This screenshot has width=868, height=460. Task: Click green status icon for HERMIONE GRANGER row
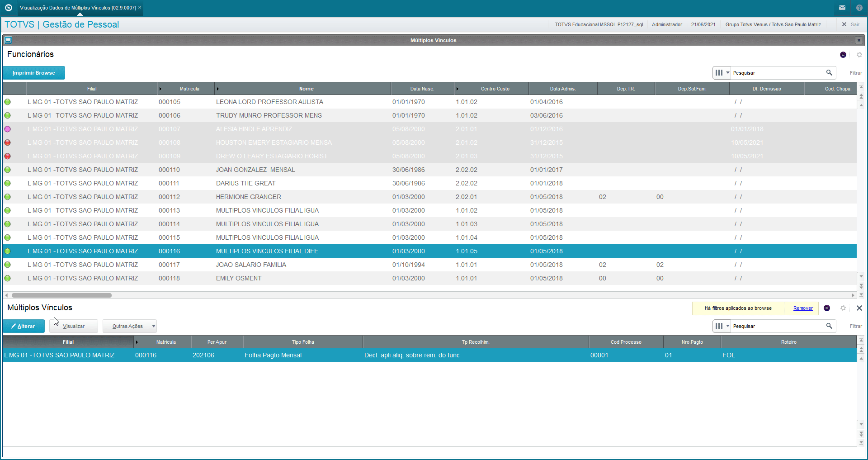(8, 197)
